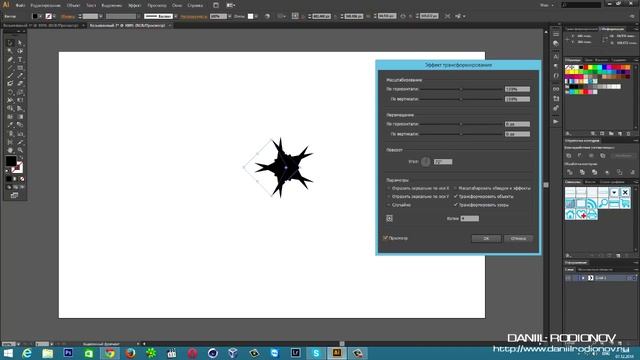Open the Window menu
The height and width of the screenshot is (360, 640).
pos(177,6)
